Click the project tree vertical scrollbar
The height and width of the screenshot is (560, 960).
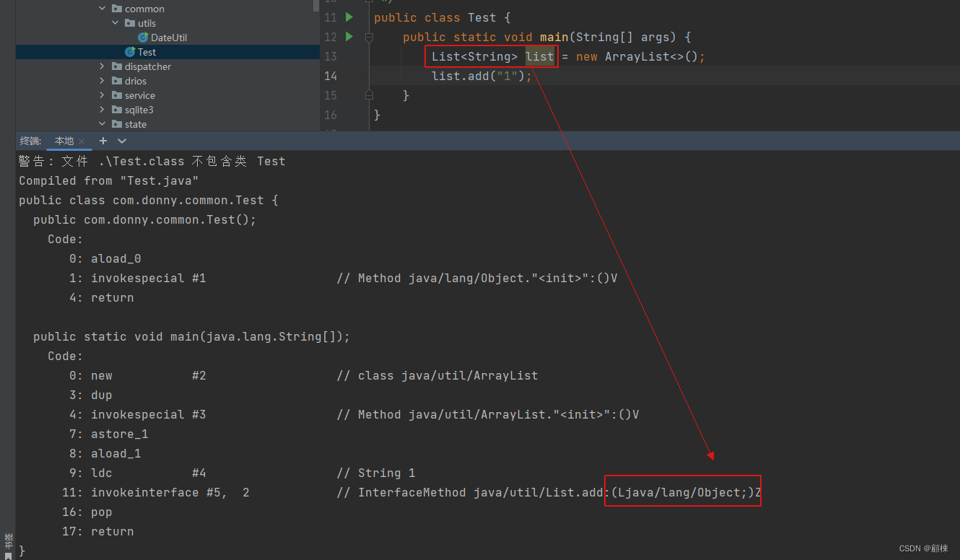316,6
